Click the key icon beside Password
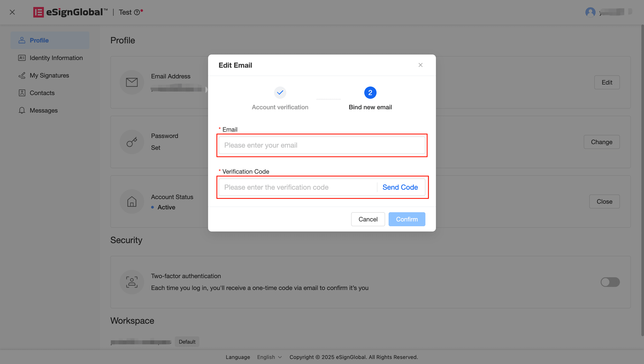 132,142
